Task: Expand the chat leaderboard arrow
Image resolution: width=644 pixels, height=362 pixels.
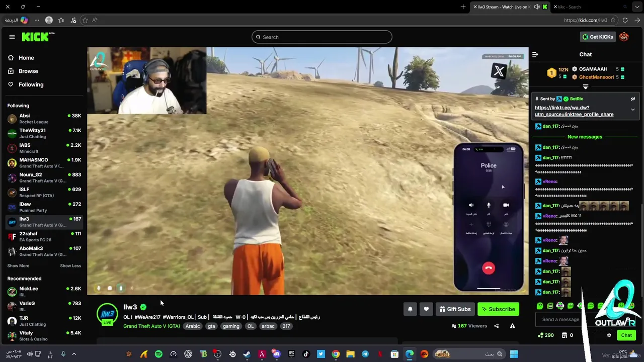Action: tap(585, 86)
